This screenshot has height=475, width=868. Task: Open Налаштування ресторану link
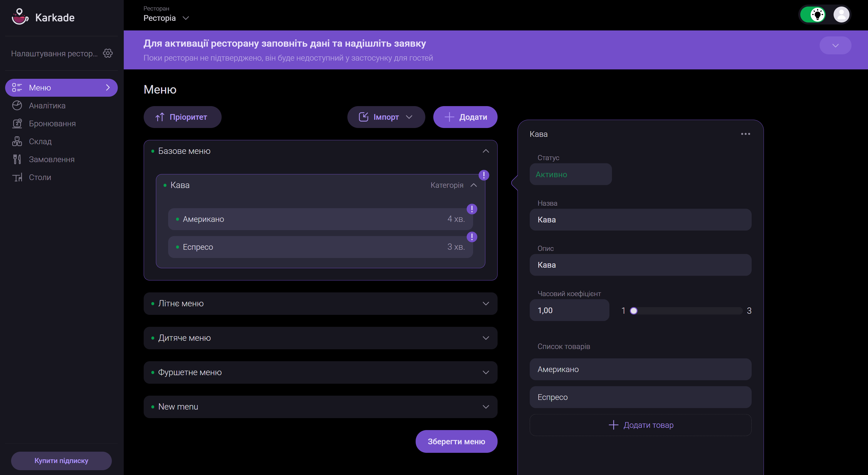[x=54, y=53]
